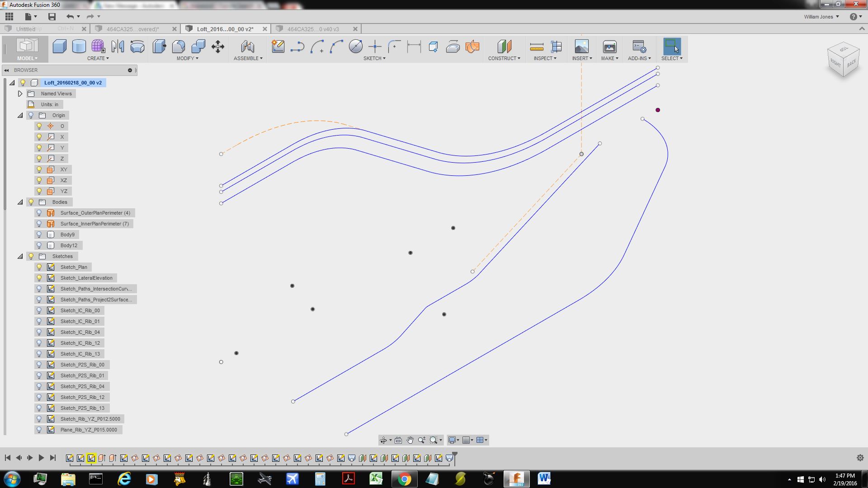The image size is (868, 488).
Task: Select the Line sketch tool
Action: click(297, 47)
